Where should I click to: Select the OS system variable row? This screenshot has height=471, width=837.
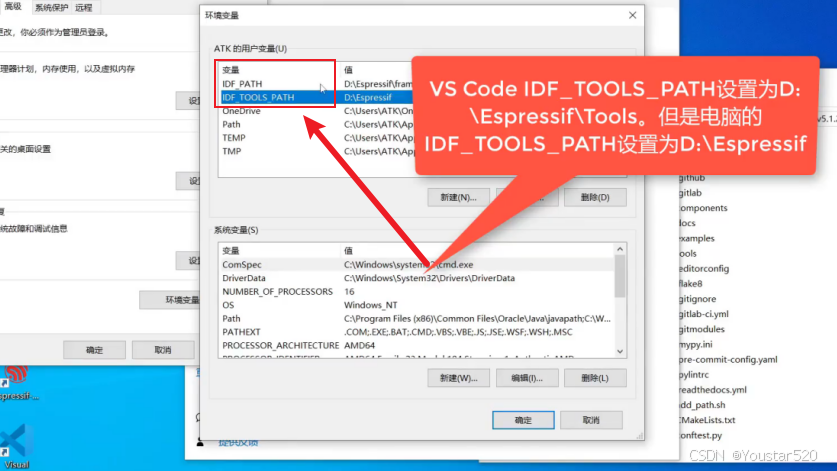click(x=416, y=305)
